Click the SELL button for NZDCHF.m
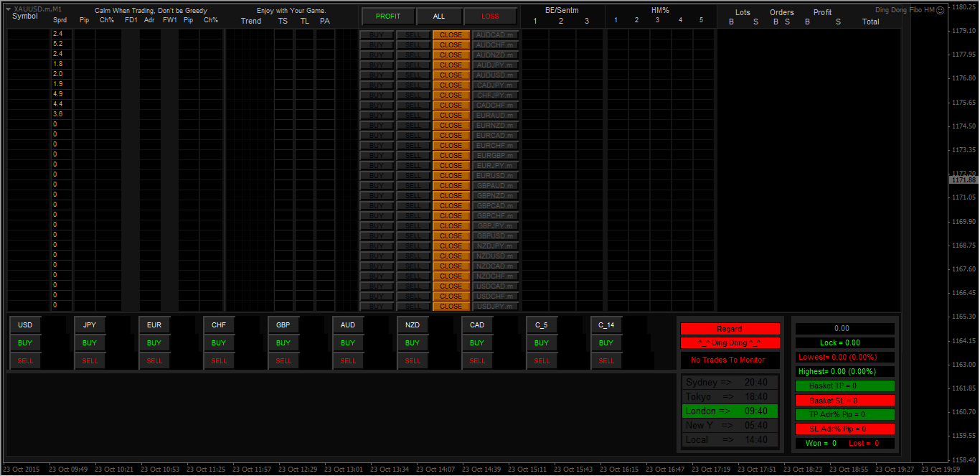 coord(413,276)
